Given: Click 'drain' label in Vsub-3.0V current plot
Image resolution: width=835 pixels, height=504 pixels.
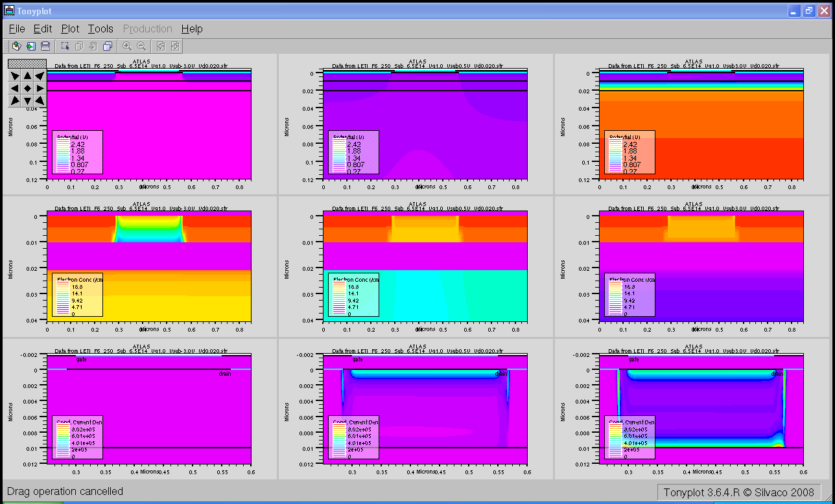Looking at the screenshot, I should pyautogui.click(x=225, y=374).
